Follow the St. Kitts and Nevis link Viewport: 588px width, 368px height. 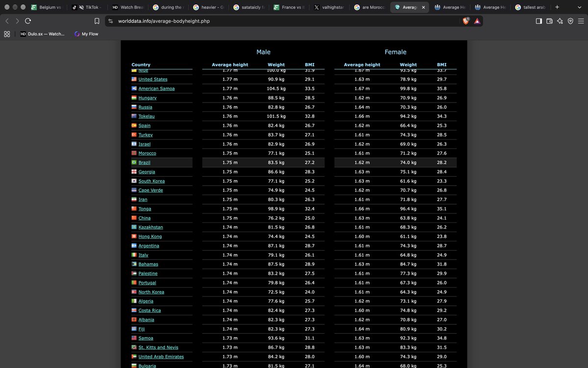click(x=158, y=347)
